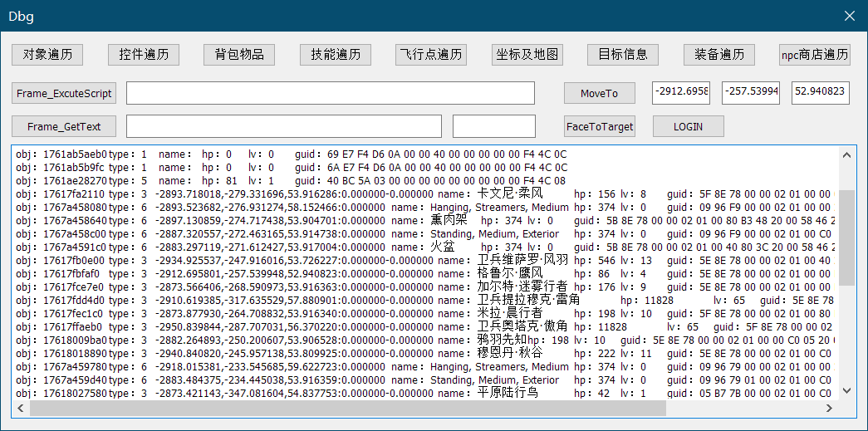The width and height of the screenshot is (868, 431).
Task: Select the row for obj 1767a458080
Action: 425,208
